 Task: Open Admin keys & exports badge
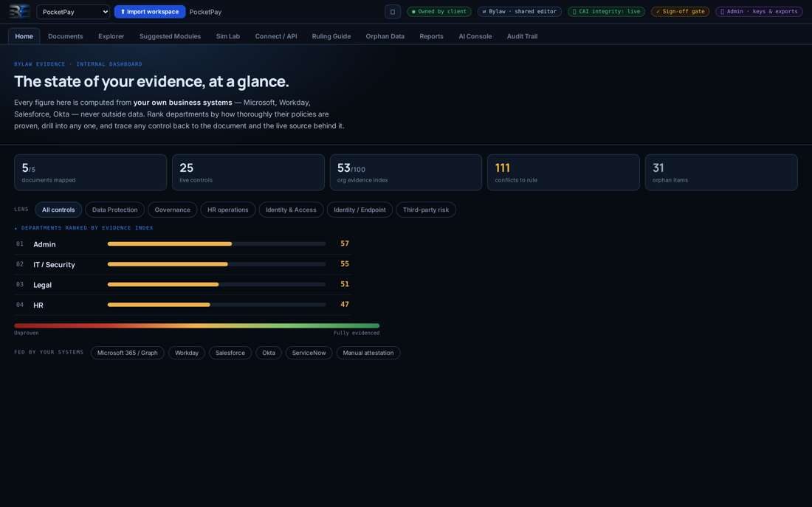pos(759,11)
